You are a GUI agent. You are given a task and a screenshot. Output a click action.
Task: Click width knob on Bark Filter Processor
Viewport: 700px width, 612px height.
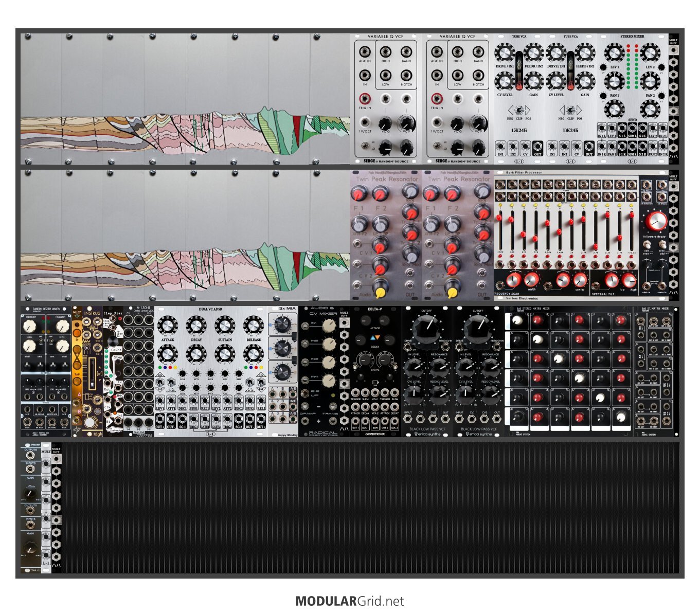coord(530,280)
